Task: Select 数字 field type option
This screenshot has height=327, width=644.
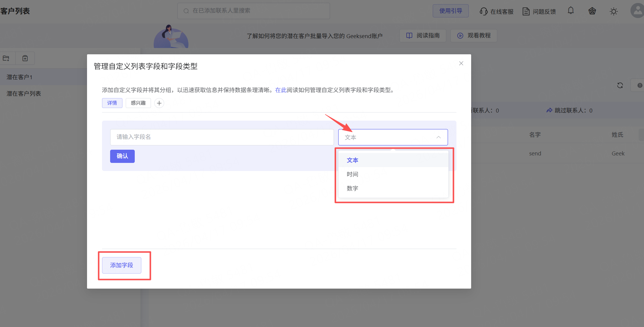Action: point(353,188)
